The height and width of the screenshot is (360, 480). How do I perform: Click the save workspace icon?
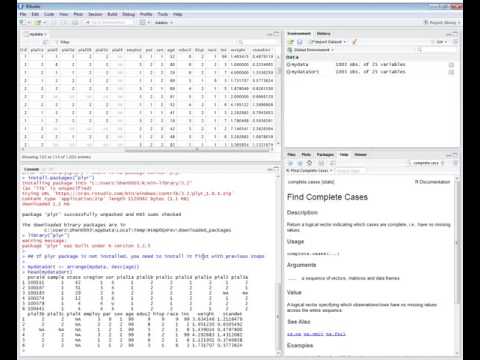[x=299, y=42]
